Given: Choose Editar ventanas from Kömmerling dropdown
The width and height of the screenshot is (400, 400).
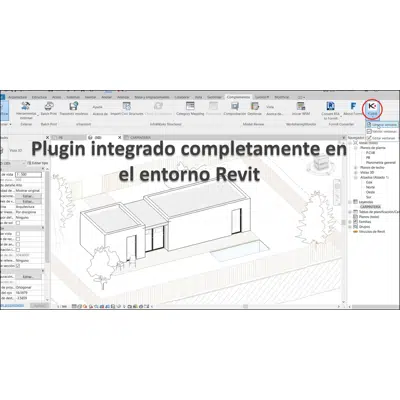Looking at the screenshot, I should click(382, 138).
